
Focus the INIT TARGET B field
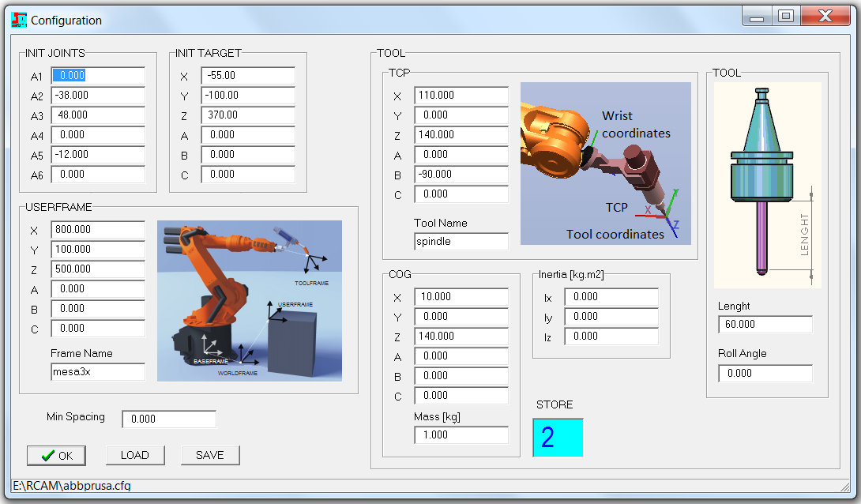[x=248, y=155]
